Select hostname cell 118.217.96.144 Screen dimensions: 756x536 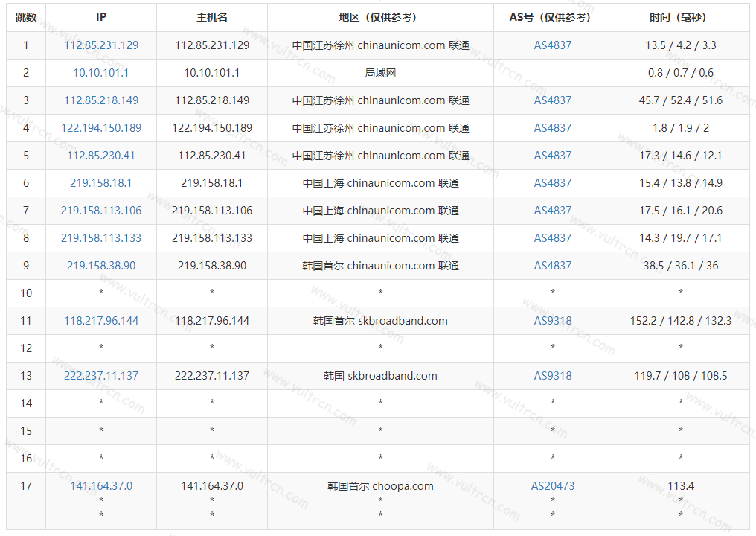pos(212,320)
